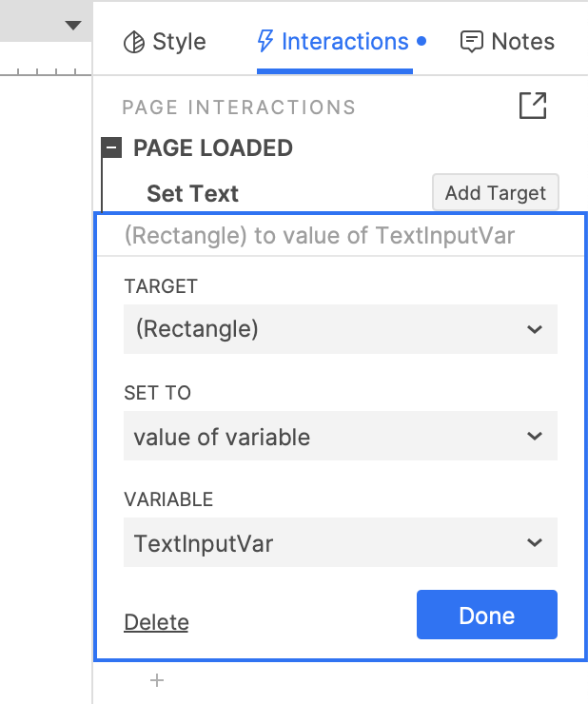This screenshot has width=588, height=704.
Task: Click the blank canvas area on left
Action: (x=46, y=381)
